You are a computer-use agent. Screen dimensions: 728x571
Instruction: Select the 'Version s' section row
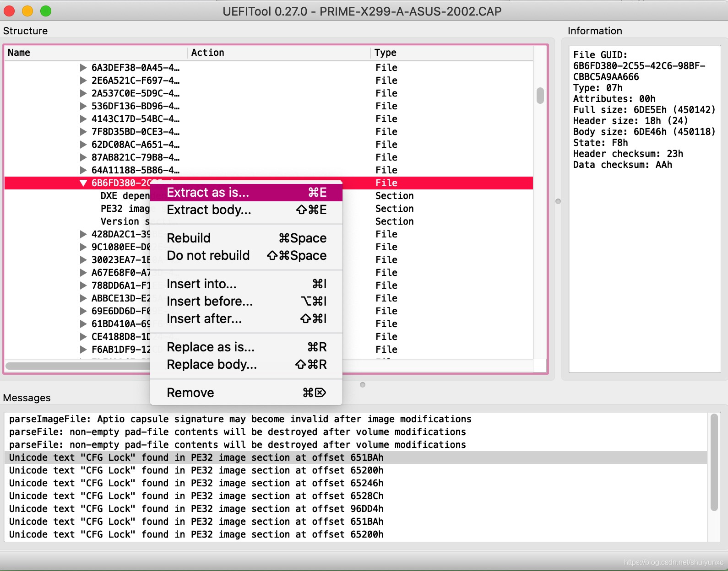(x=125, y=221)
